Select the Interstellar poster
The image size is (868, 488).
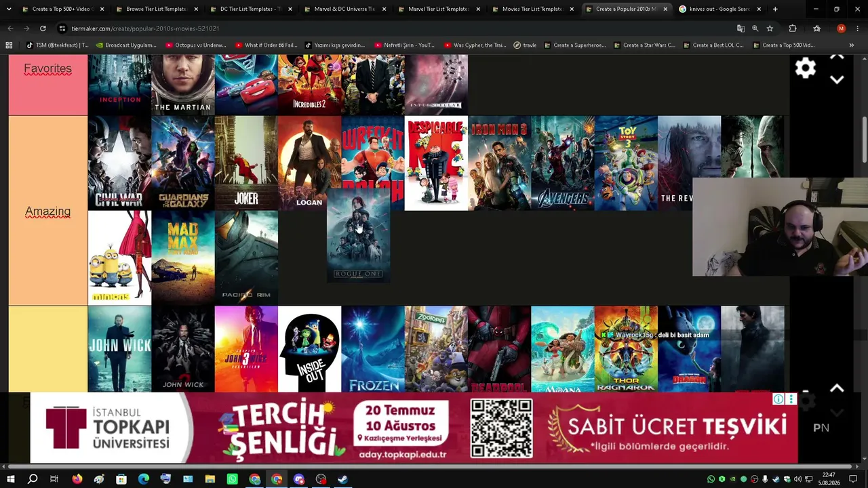tap(436, 85)
